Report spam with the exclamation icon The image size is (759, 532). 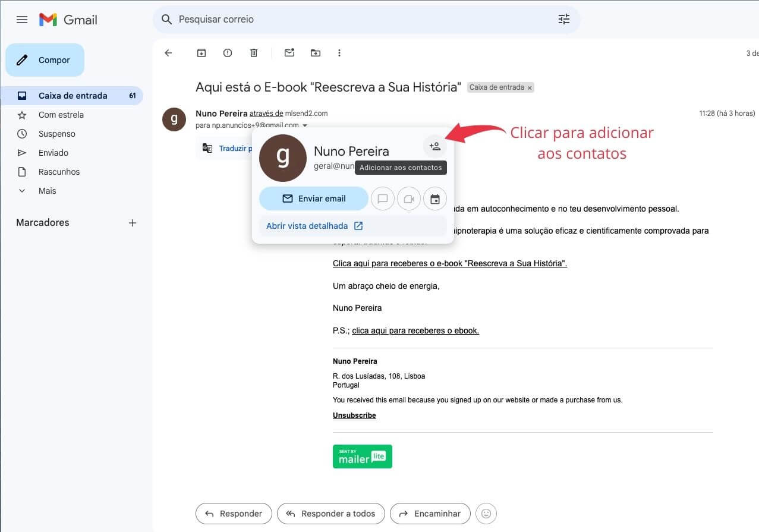[x=228, y=53]
